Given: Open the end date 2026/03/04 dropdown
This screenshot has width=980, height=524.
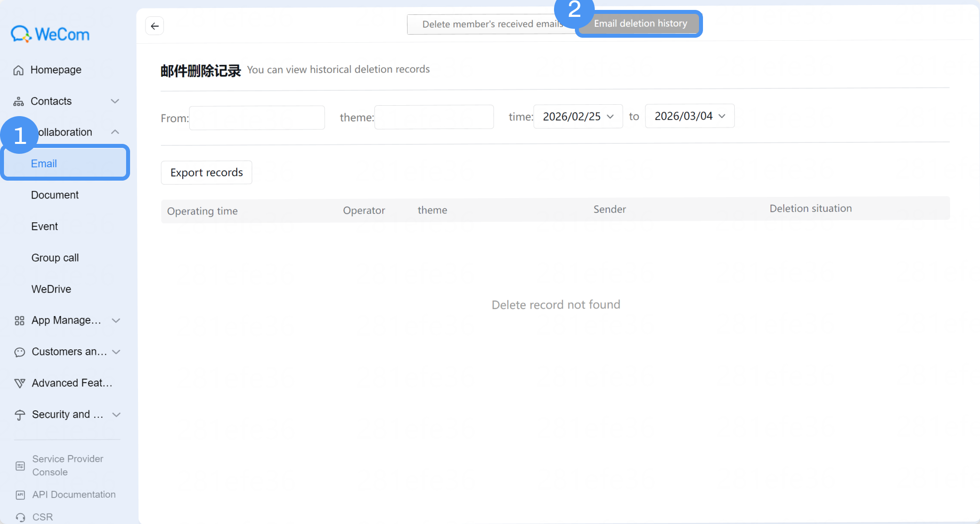Looking at the screenshot, I should pos(690,116).
